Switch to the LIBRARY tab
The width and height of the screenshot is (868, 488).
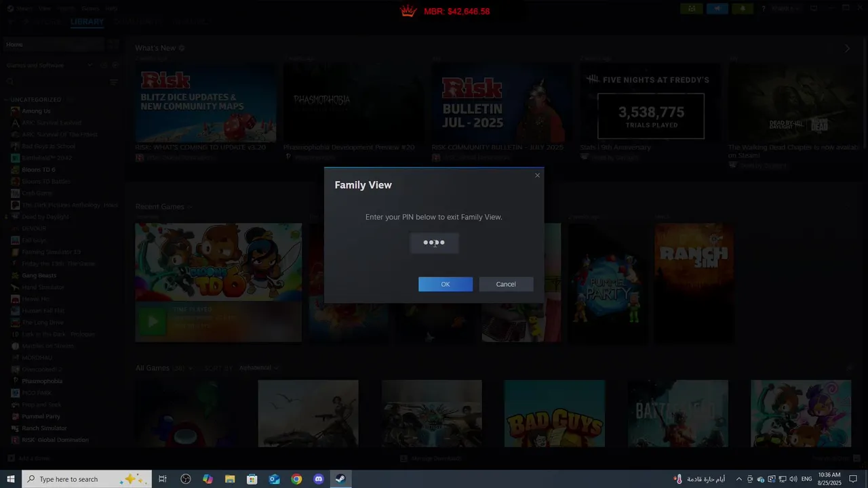coord(87,22)
